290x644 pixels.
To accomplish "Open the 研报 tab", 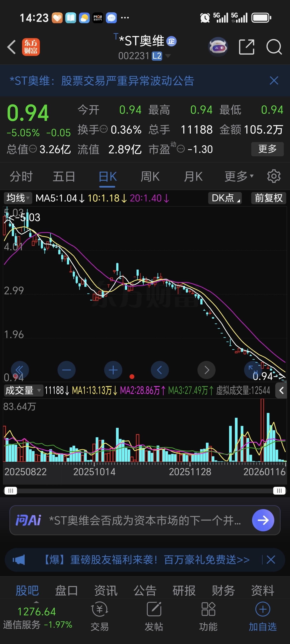I will 184,591.
